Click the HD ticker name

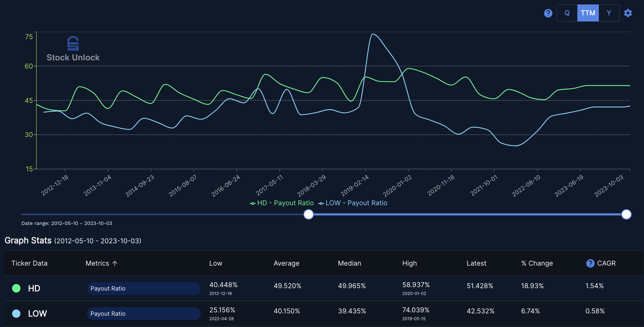[34, 288]
